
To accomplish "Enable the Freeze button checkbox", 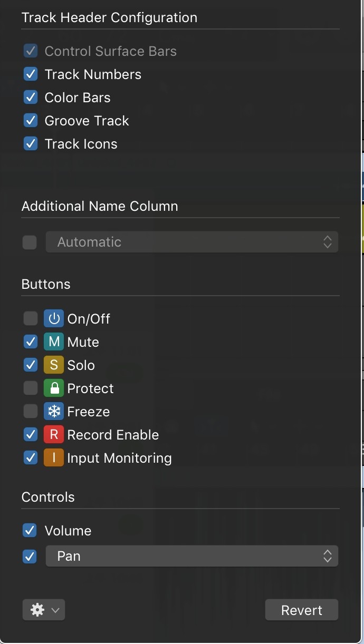I will [31, 412].
